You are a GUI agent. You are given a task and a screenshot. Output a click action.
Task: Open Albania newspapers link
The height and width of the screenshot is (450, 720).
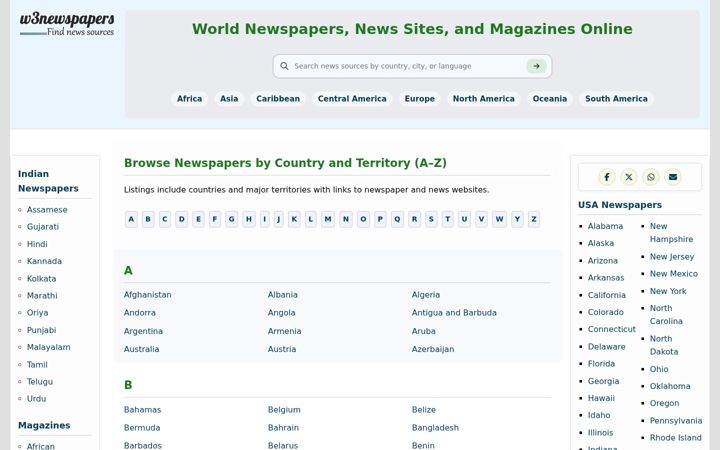point(282,295)
